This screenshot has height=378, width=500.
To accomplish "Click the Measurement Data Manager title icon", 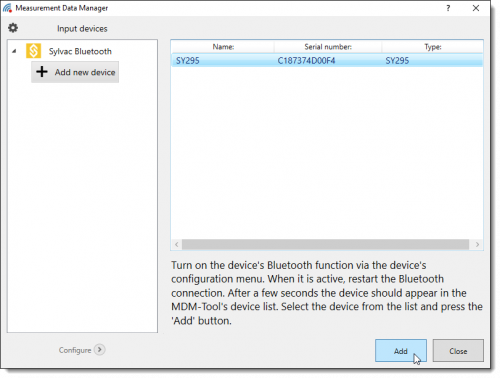I will 7,8.
